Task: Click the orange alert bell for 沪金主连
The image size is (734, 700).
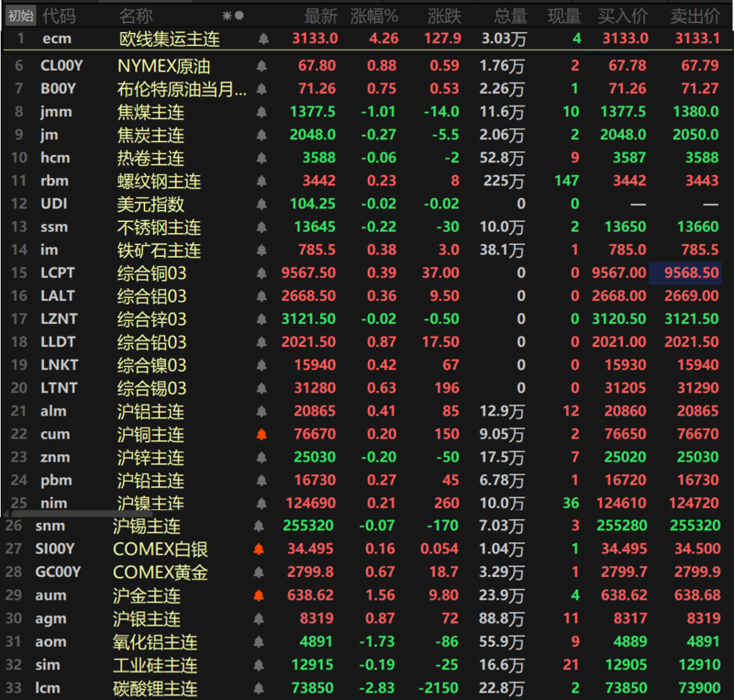Action: pyautogui.click(x=259, y=595)
